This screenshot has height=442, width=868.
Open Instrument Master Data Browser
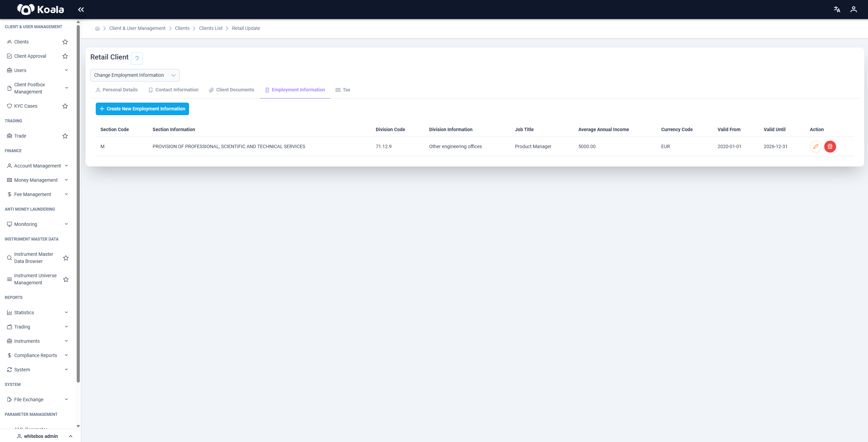click(34, 258)
